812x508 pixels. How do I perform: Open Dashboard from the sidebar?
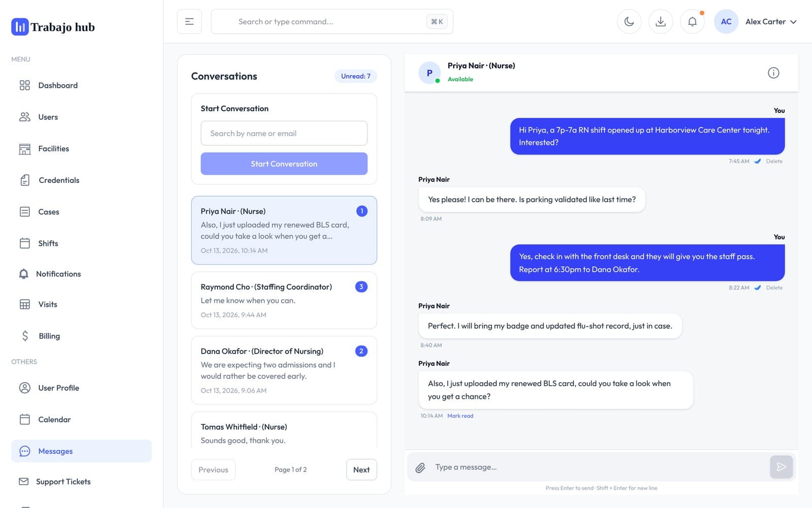81,85
